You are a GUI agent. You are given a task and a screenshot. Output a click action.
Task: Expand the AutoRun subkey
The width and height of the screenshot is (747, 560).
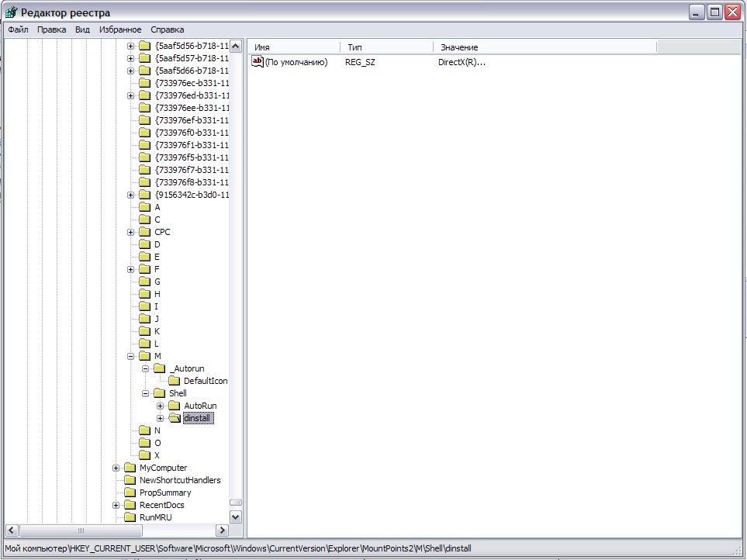point(160,406)
